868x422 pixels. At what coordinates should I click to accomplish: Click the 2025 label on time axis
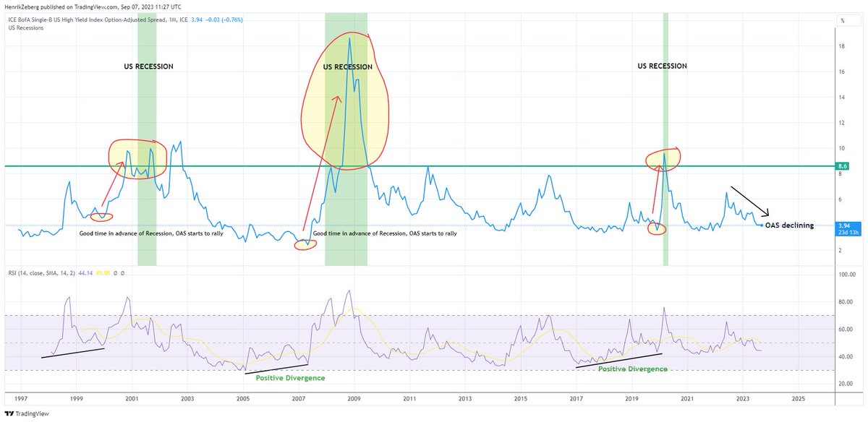click(799, 398)
